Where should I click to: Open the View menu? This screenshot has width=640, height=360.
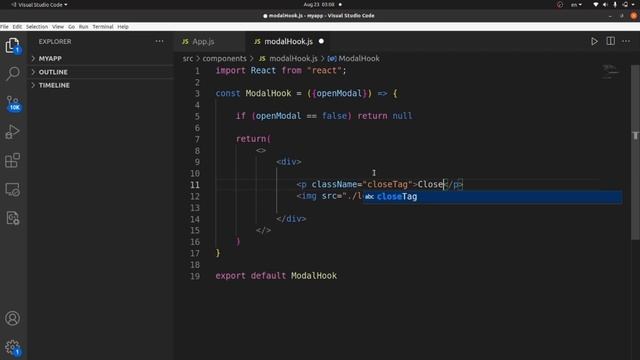pyautogui.click(x=58, y=27)
